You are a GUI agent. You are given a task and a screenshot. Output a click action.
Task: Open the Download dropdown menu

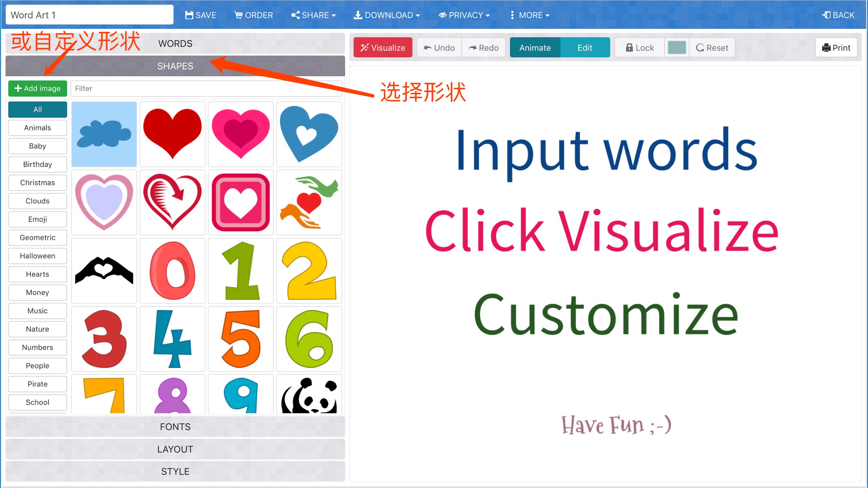(x=387, y=15)
